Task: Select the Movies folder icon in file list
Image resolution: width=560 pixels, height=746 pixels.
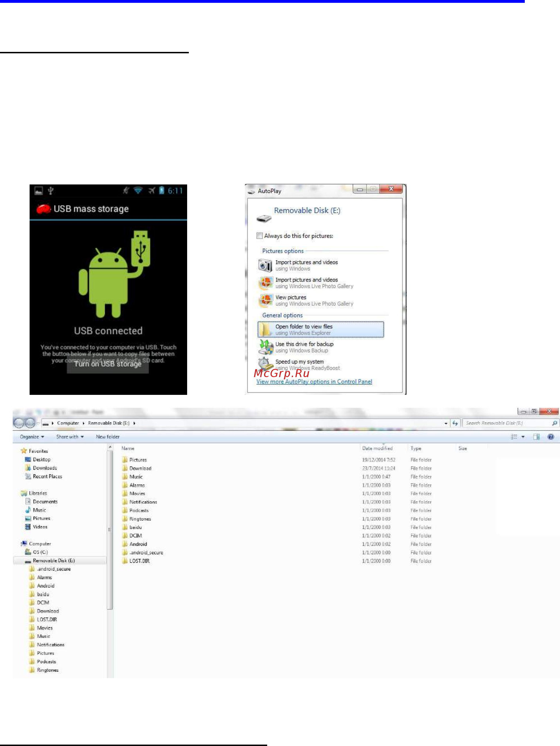Action: coord(125,493)
